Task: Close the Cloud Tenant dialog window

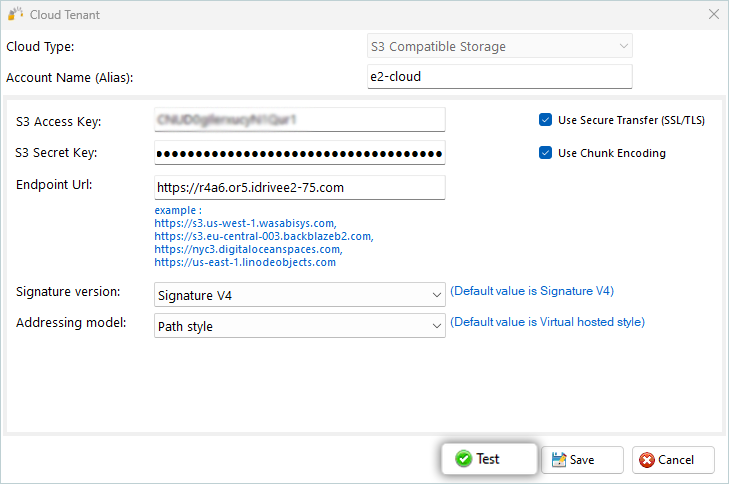Action: point(714,15)
